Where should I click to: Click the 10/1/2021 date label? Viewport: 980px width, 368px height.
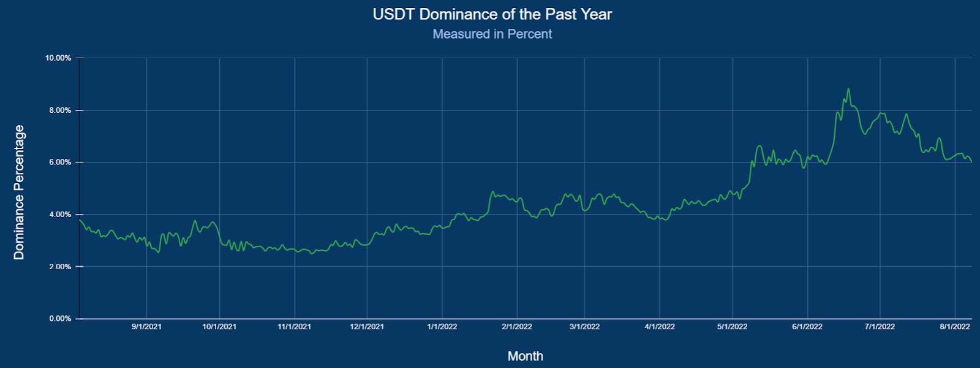click(x=219, y=326)
